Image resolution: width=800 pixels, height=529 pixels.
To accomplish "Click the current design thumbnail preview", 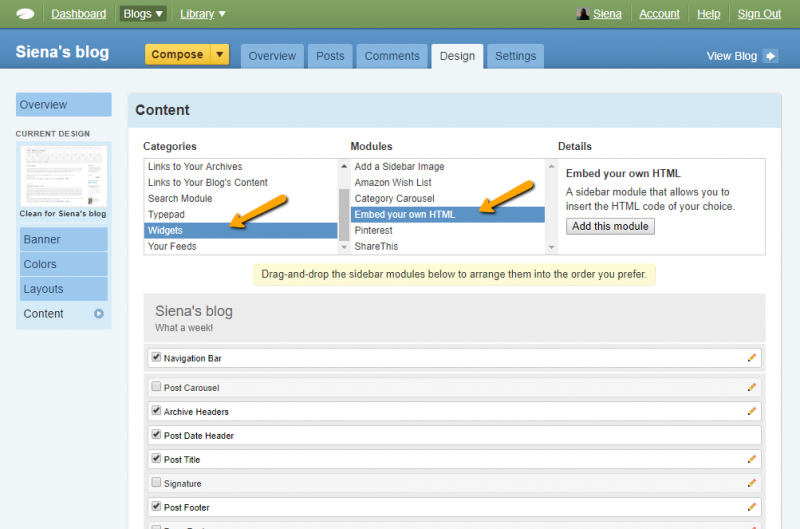I will coord(63,176).
